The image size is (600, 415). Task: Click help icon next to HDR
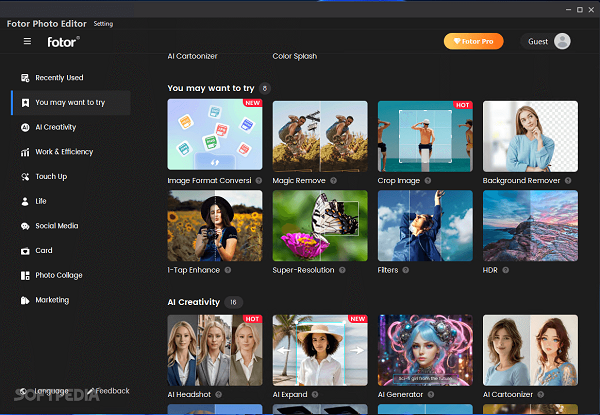pos(505,270)
